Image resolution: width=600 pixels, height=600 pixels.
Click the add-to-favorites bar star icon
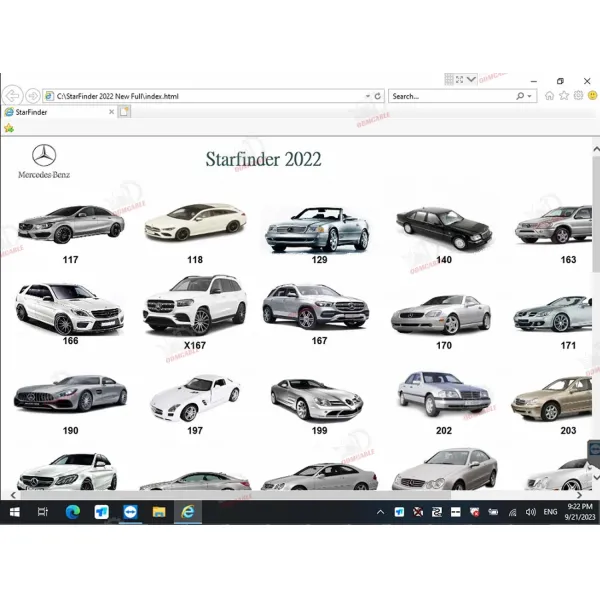pos(9,128)
